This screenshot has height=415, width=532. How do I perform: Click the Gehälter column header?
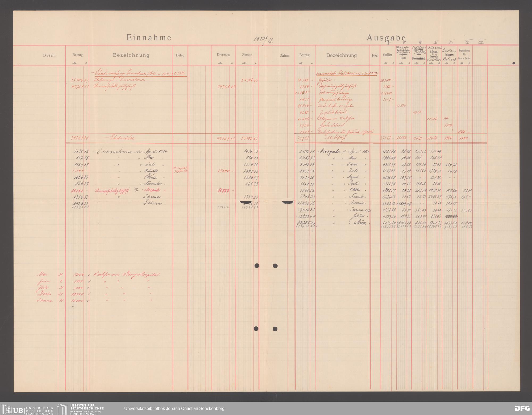[388, 55]
